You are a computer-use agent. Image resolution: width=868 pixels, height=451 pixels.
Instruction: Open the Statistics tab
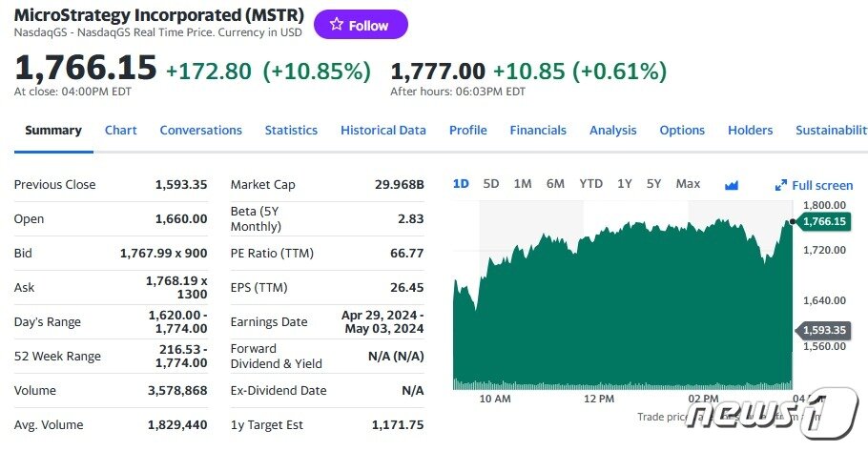291,131
